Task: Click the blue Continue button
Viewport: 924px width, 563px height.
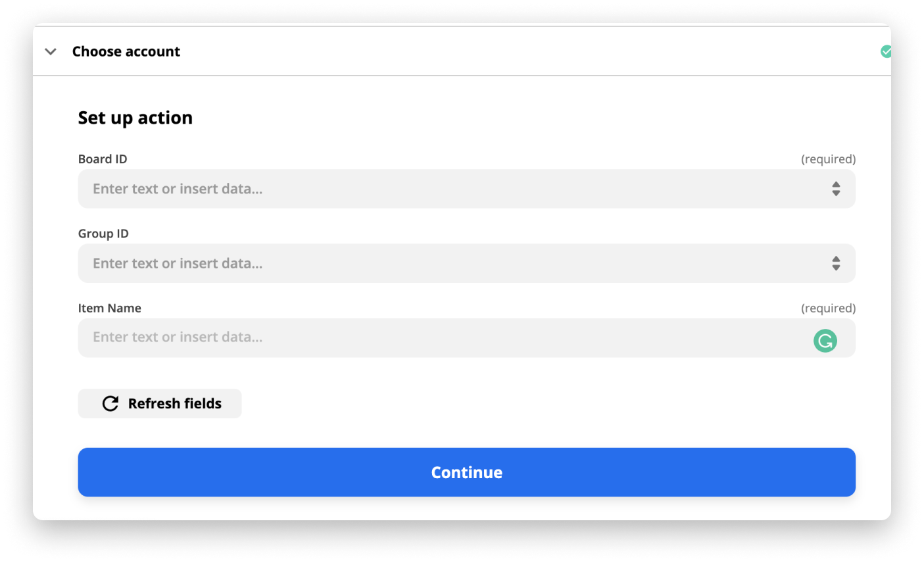Action: 466,472
